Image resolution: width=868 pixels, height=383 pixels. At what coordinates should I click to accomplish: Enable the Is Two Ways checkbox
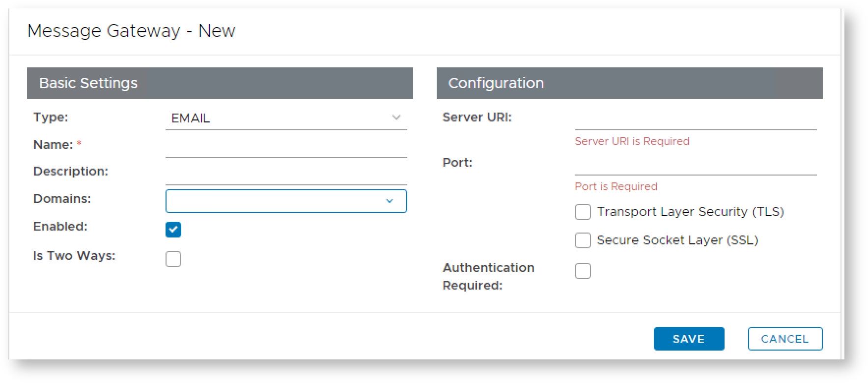pyautogui.click(x=173, y=259)
